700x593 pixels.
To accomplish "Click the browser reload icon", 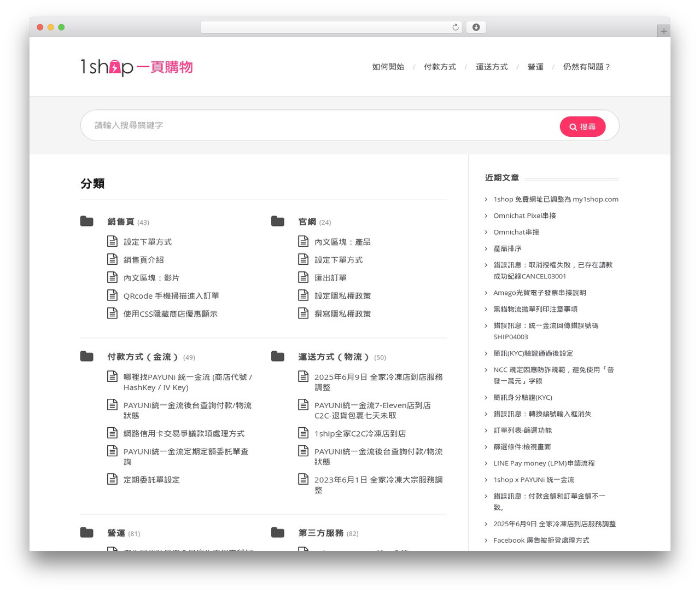I will click(455, 27).
